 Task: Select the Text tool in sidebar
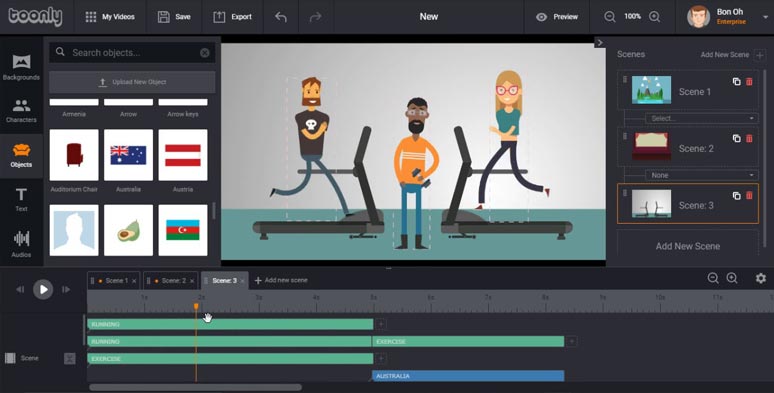(x=21, y=199)
